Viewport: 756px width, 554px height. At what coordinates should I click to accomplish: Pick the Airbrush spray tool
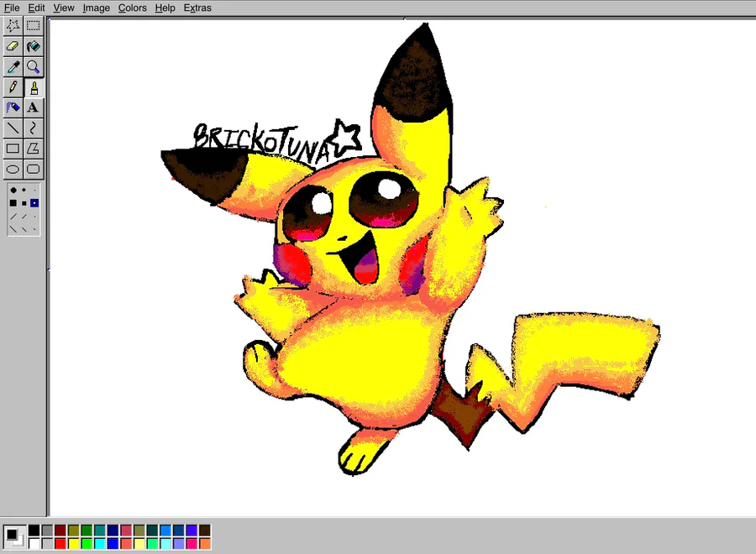[13, 107]
